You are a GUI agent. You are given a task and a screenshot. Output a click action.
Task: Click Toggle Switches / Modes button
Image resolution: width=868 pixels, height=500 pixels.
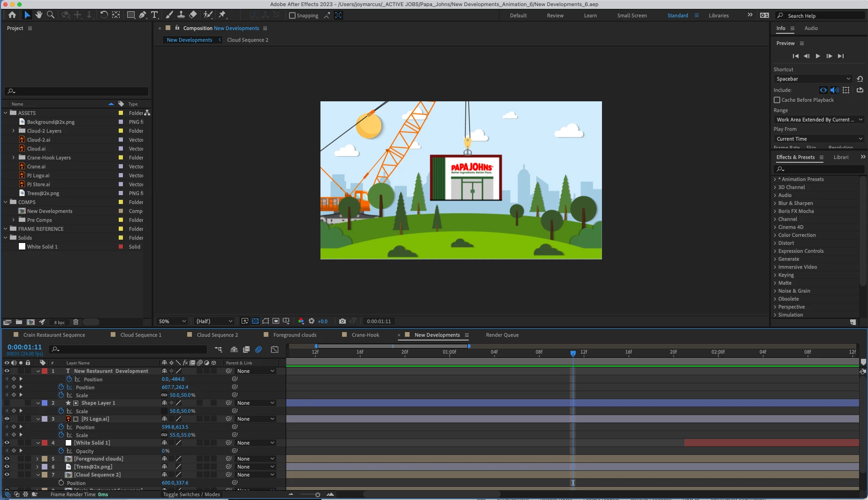coord(191,494)
